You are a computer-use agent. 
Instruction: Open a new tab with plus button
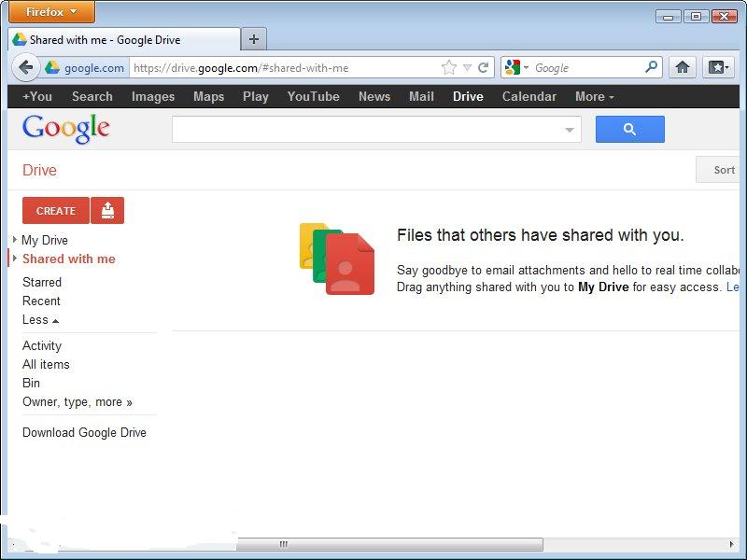coord(254,39)
